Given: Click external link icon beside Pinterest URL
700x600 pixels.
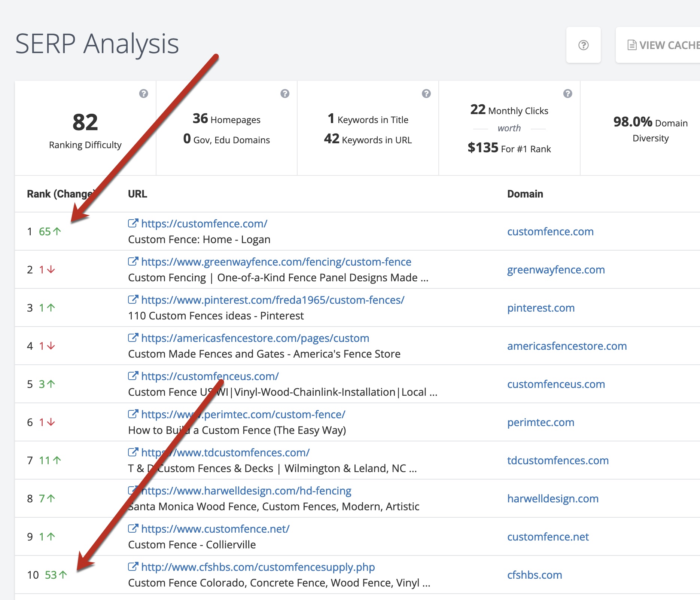Looking at the screenshot, I should coord(133,300).
